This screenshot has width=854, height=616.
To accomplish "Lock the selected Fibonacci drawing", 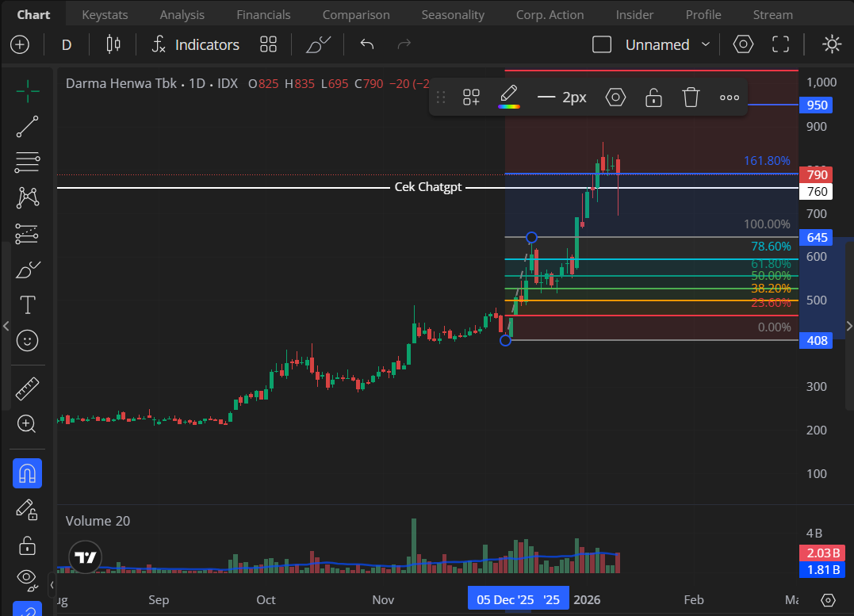I will point(653,98).
